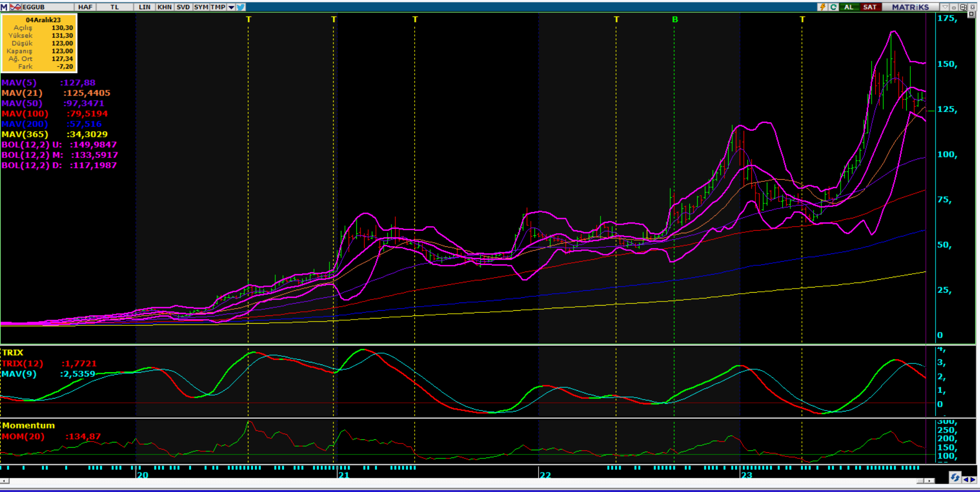The image size is (980, 492).
Task: Click year label 22 on time axis
Action: click(545, 475)
